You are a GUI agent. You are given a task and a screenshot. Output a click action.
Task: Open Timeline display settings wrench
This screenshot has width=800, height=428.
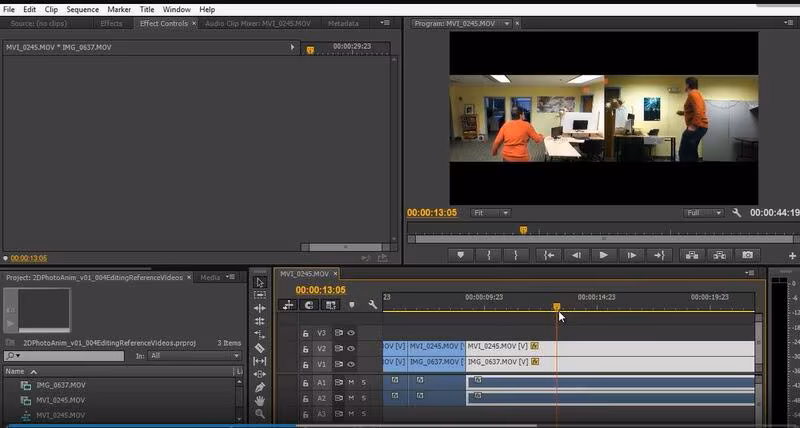pos(372,305)
